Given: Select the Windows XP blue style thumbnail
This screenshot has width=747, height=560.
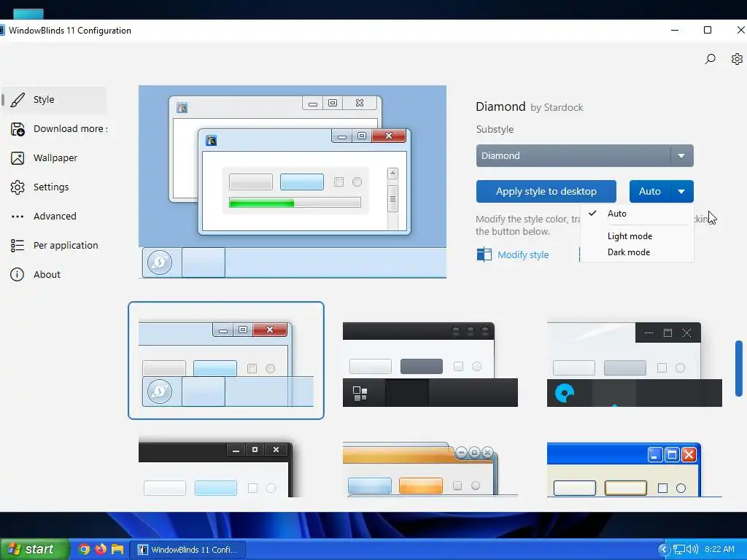Looking at the screenshot, I should pyautogui.click(x=634, y=470).
